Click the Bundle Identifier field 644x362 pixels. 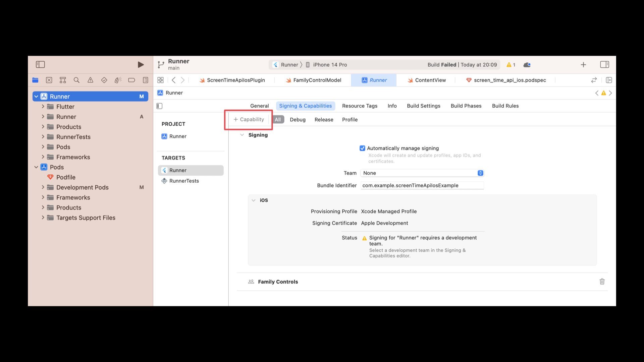pyautogui.click(x=422, y=185)
